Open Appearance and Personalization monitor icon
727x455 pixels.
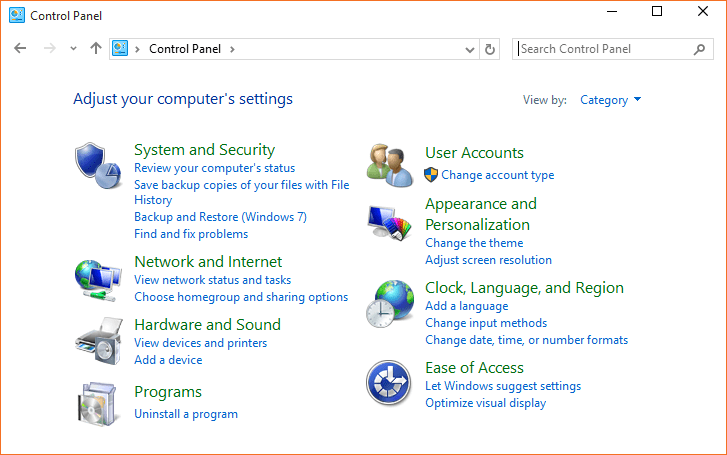(389, 223)
